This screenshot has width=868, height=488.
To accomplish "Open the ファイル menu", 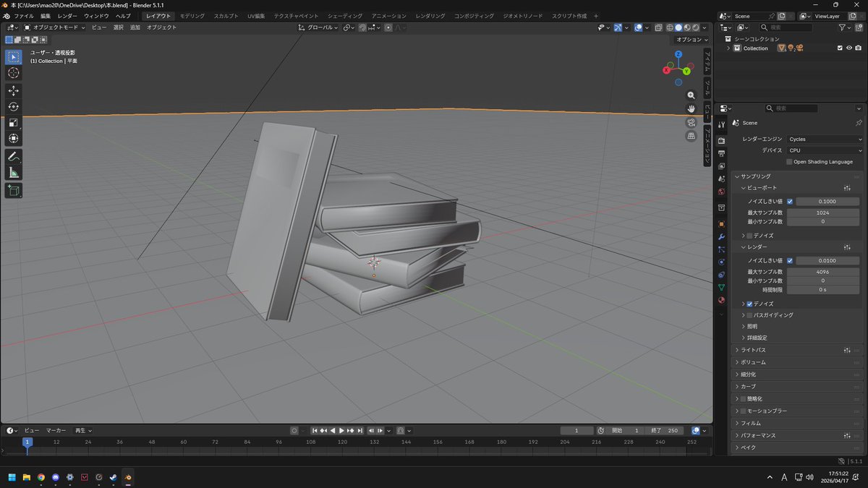I will (24, 16).
